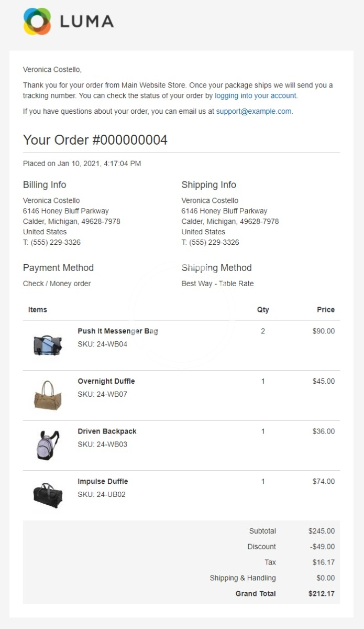Select the Driven Backpack product name

[x=107, y=431]
